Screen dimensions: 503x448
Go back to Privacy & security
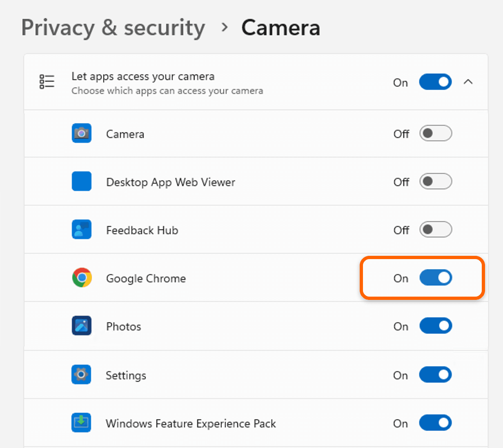[113, 28]
